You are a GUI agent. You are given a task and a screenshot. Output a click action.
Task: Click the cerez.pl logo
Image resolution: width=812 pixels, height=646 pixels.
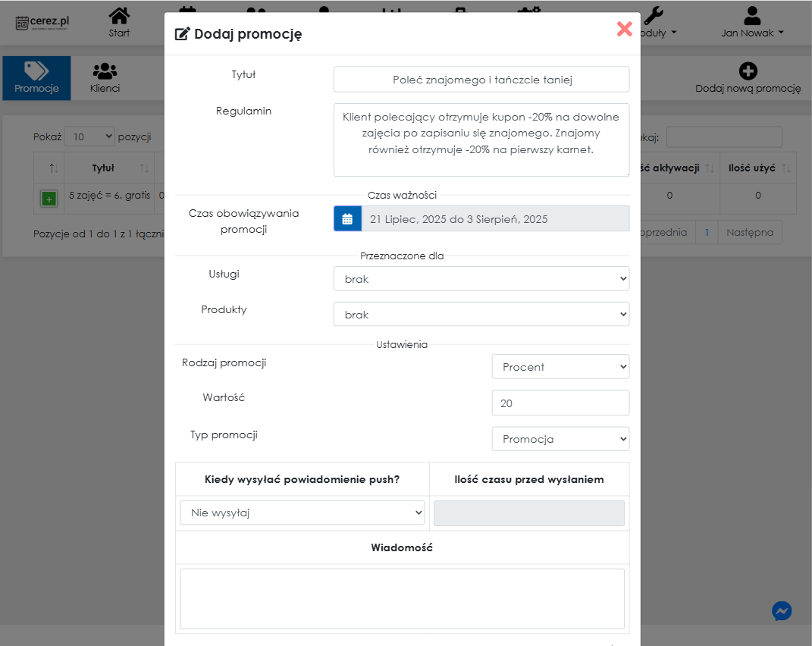click(x=42, y=23)
